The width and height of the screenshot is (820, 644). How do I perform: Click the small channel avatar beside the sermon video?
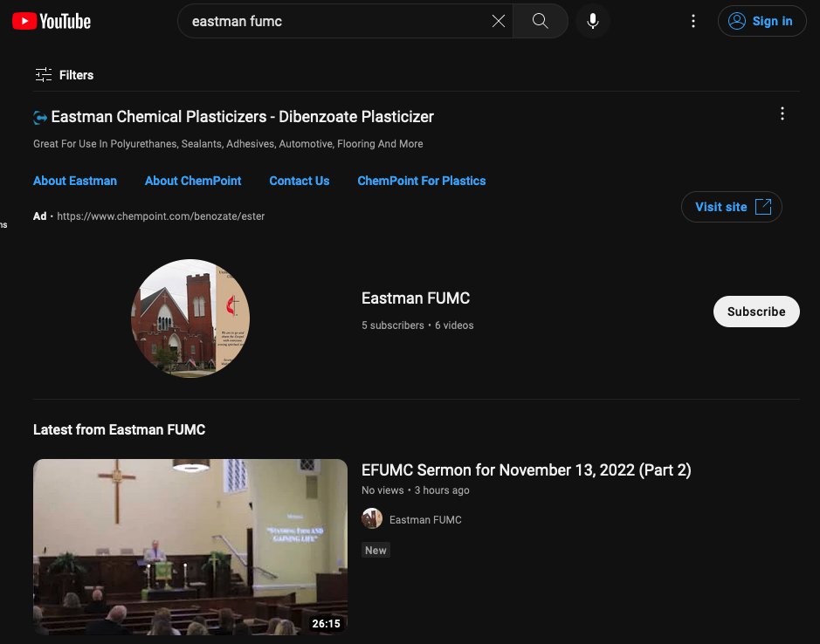click(x=371, y=518)
